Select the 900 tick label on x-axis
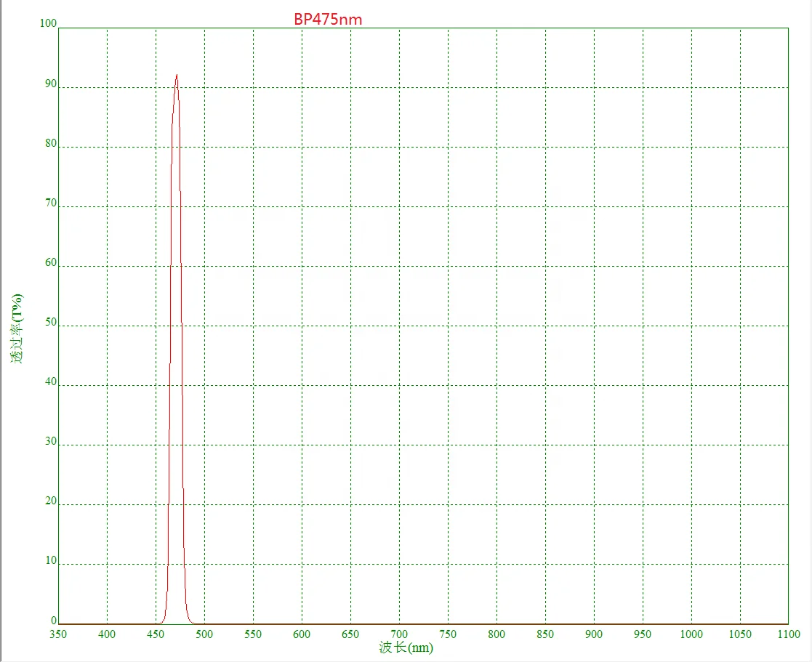Viewport: 812px width, 662px height. [x=594, y=634]
